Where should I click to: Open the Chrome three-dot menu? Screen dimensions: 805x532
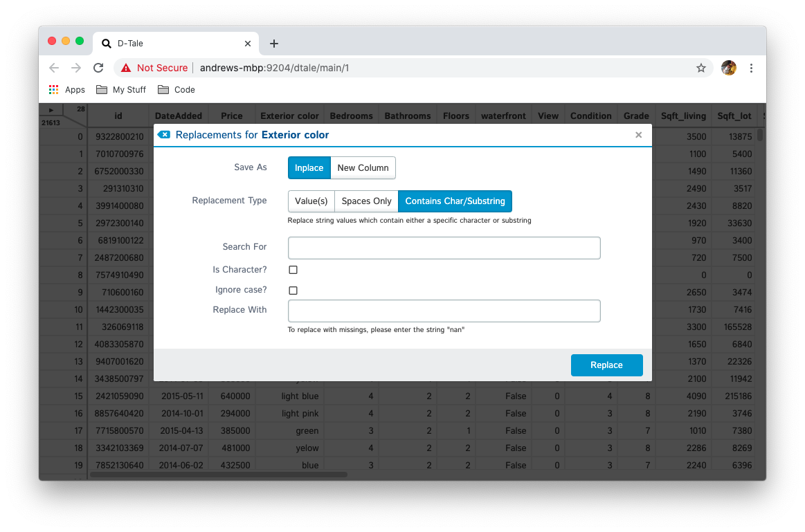tap(751, 68)
